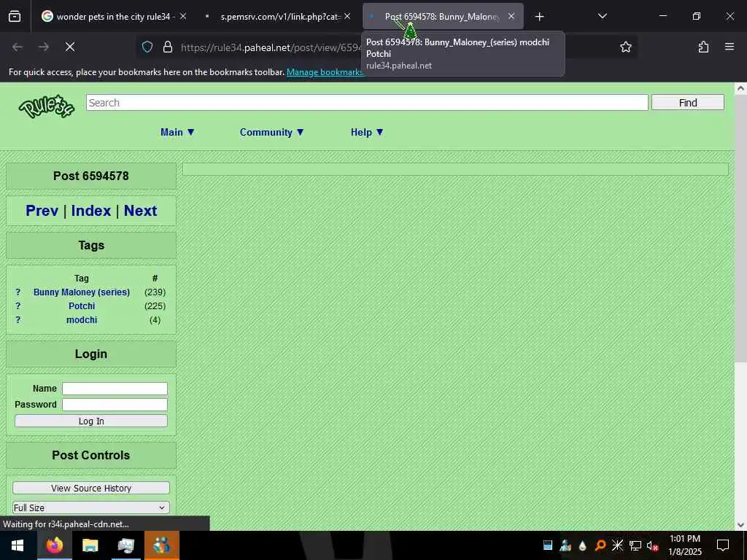Bookmark this page with the star icon
Image resolution: width=747 pixels, height=560 pixels.
click(625, 47)
